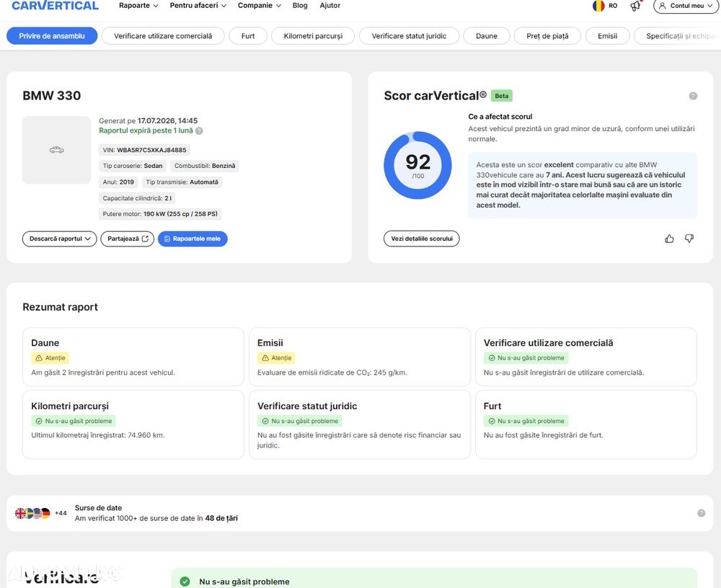
Task: Click the no-problems badge under Verificare utilizare comercială
Action: coord(526,357)
